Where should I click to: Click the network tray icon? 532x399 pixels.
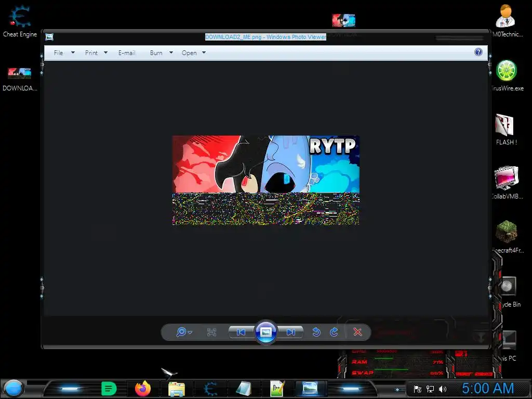point(430,389)
